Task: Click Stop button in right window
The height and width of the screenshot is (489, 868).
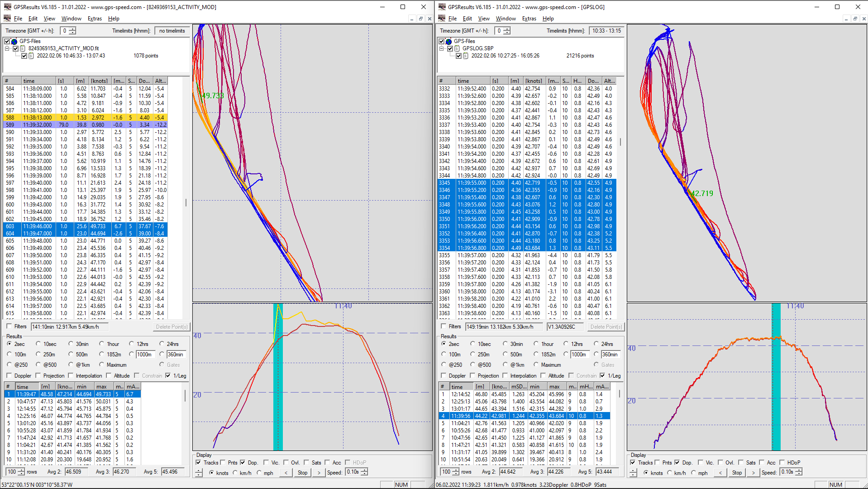Action: click(x=737, y=473)
